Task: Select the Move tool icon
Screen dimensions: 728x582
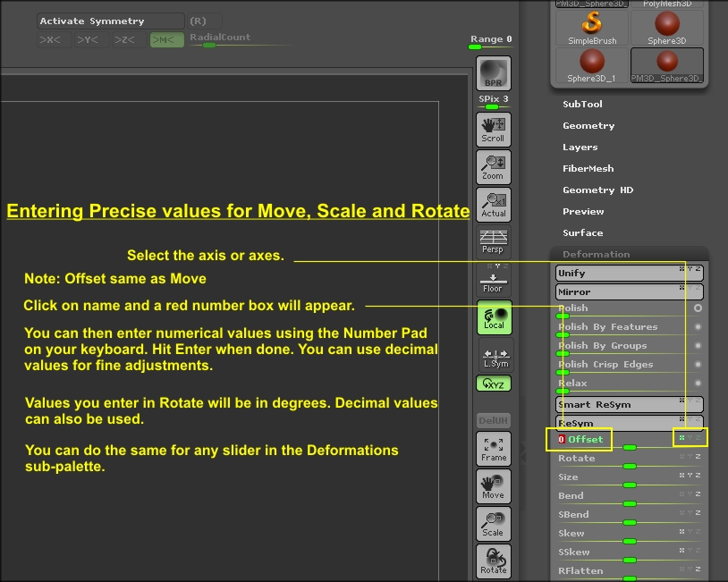Action: (493, 486)
